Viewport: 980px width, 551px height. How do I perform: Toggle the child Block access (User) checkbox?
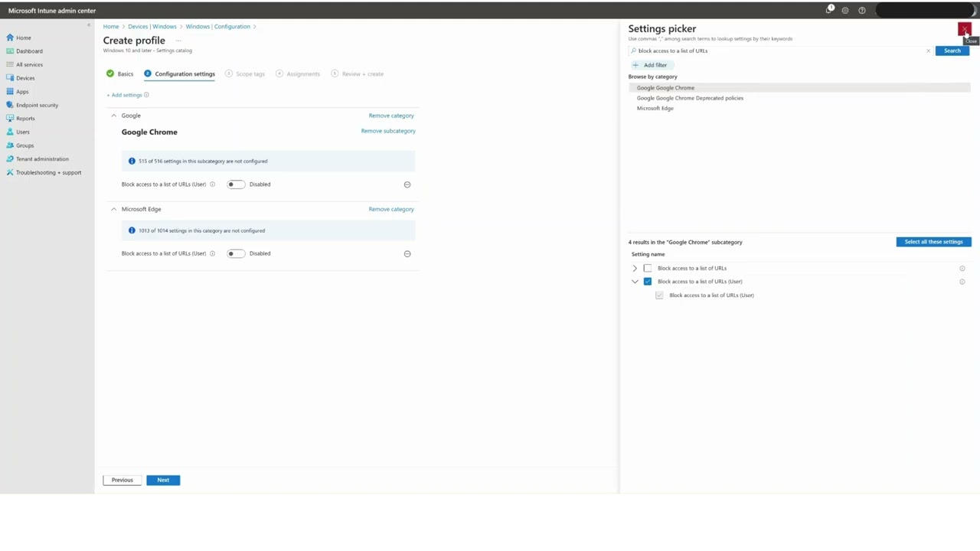(x=659, y=295)
